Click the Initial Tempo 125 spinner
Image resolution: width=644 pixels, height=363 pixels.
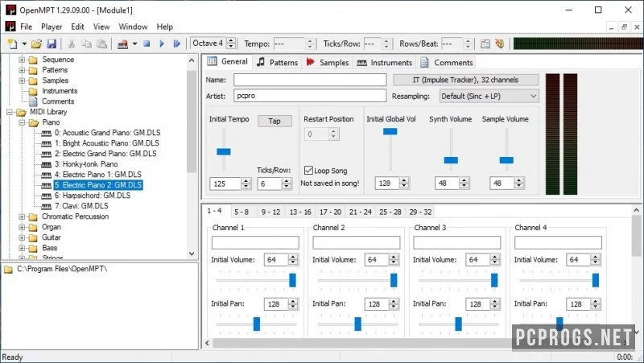click(x=246, y=184)
